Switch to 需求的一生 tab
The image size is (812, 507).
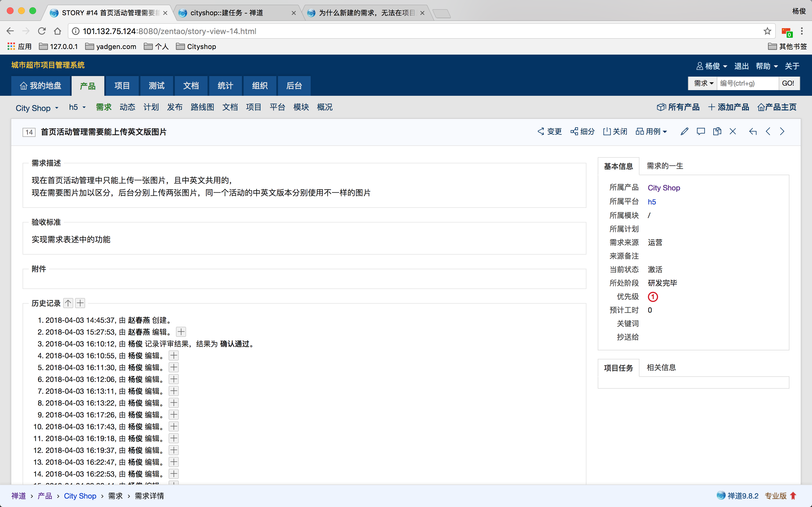(665, 166)
